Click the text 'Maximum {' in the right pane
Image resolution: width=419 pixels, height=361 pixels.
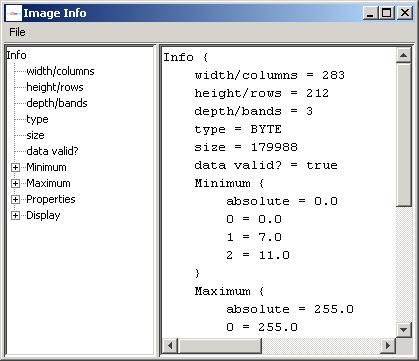229,291
